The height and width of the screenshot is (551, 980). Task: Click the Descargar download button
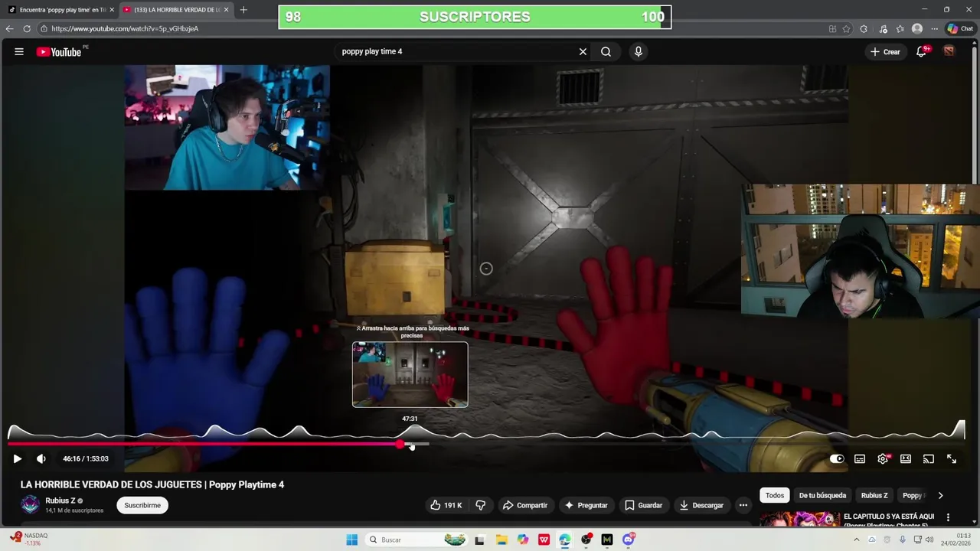701,505
